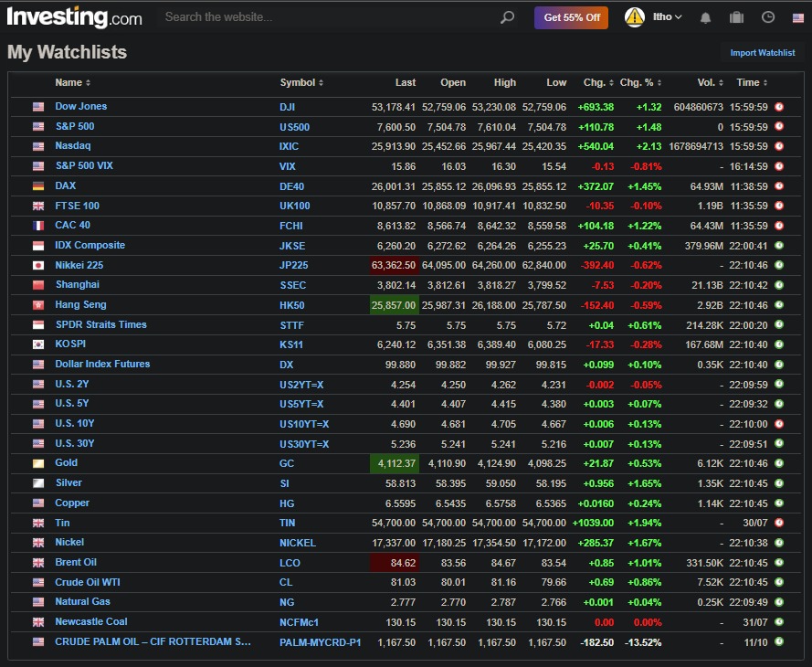Click the Gold commodity icon
Screen dimensions: 812x667
(x=38, y=463)
